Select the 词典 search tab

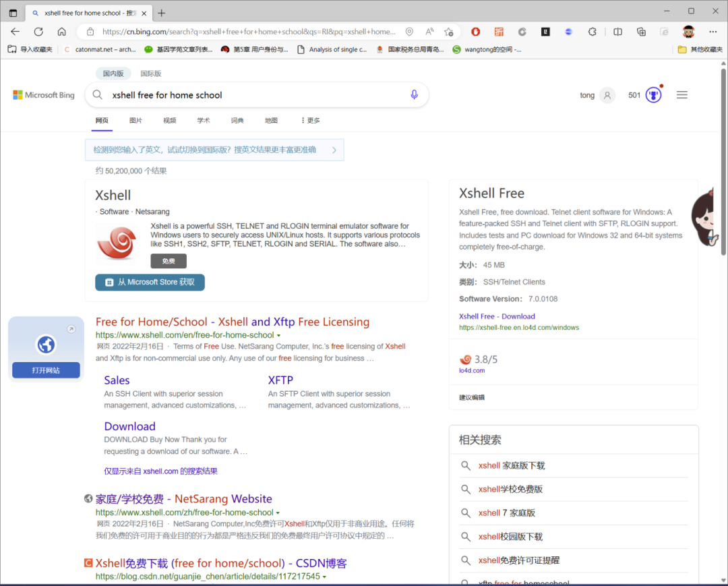tap(237, 120)
